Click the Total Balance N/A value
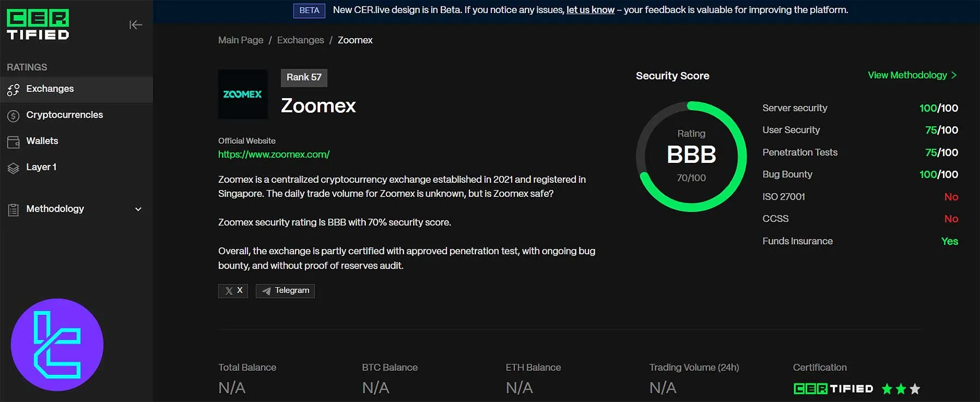Image resolution: width=980 pixels, height=402 pixels. coord(232,388)
